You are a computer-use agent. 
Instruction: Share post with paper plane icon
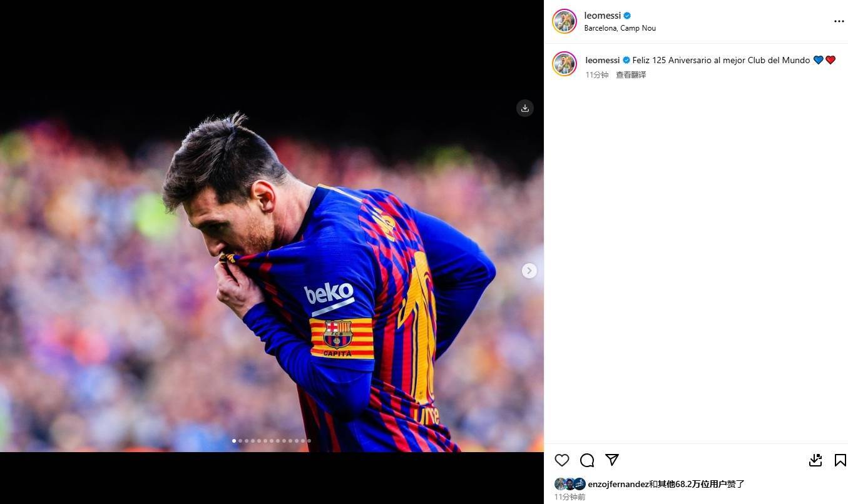(612, 460)
